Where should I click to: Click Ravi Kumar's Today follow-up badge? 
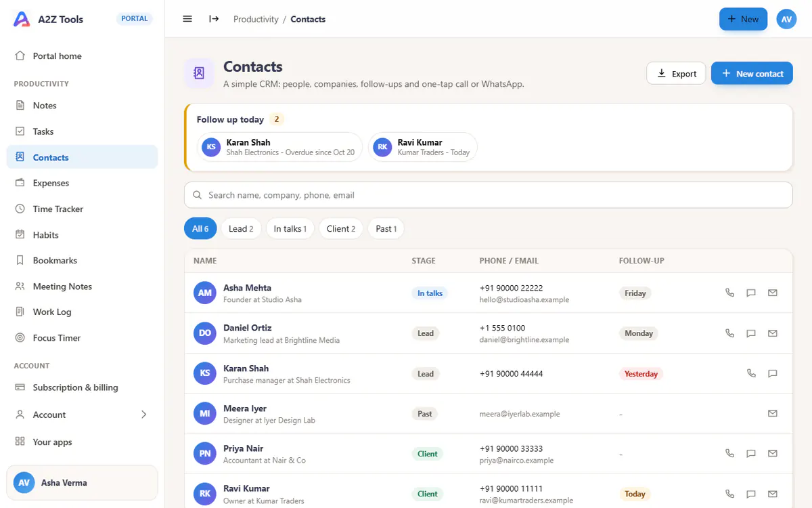[635, 494]
